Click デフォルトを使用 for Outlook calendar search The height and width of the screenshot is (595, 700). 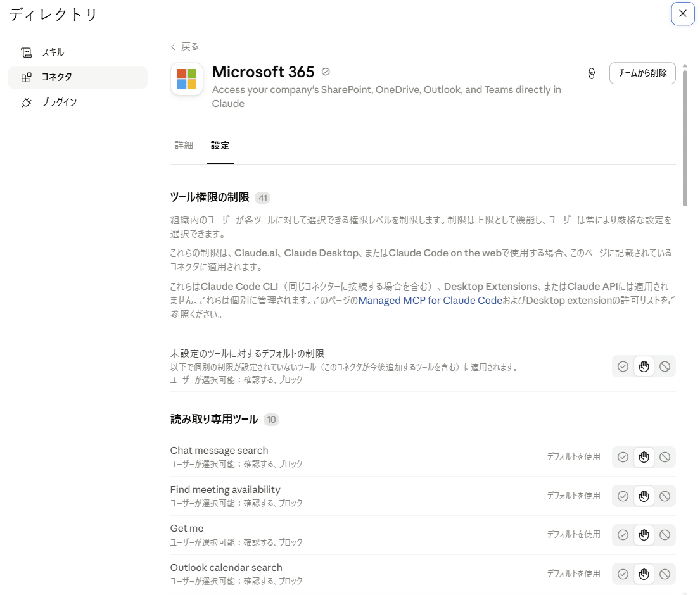click(x=574, y=573)
